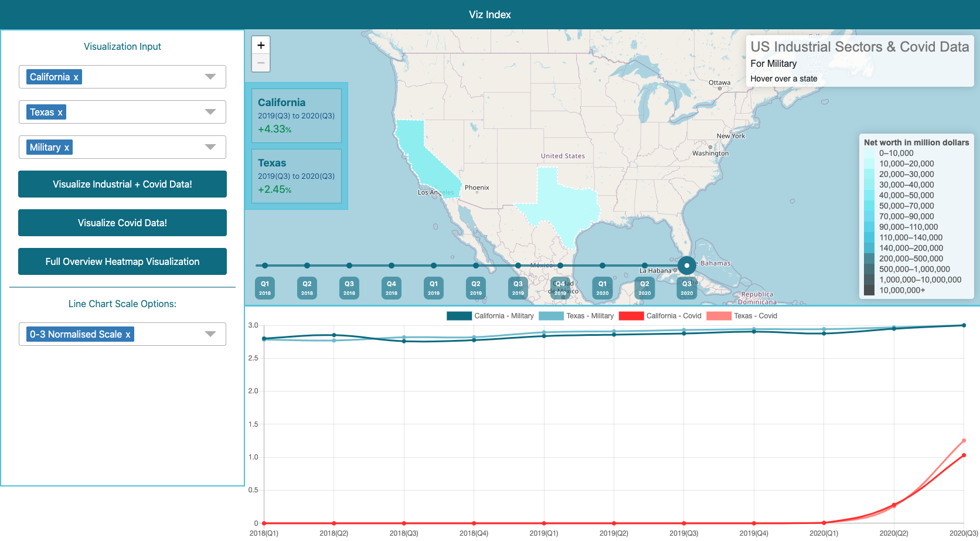
Task: Click the Texas Covid 2020(Q3) data point
Action: 964,441
